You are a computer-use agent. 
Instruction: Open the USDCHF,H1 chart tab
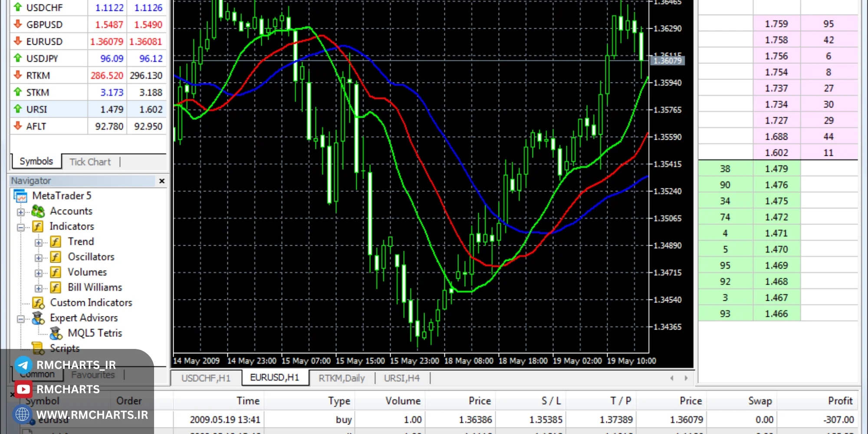(206, 378)
